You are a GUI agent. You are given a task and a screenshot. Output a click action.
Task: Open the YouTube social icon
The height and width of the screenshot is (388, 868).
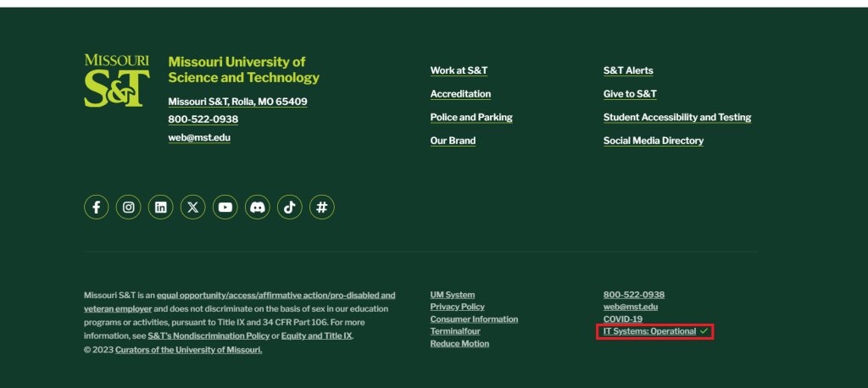click(x=225, y=207)
